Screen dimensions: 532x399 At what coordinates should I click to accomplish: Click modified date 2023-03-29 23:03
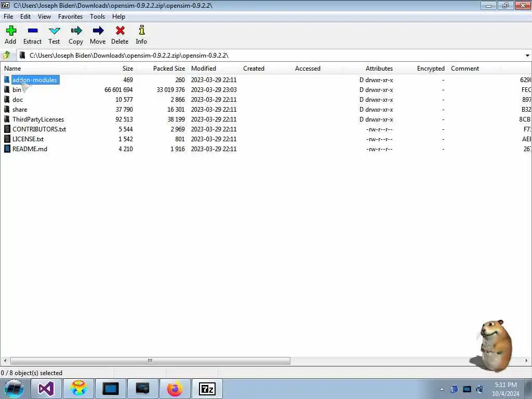214,89
